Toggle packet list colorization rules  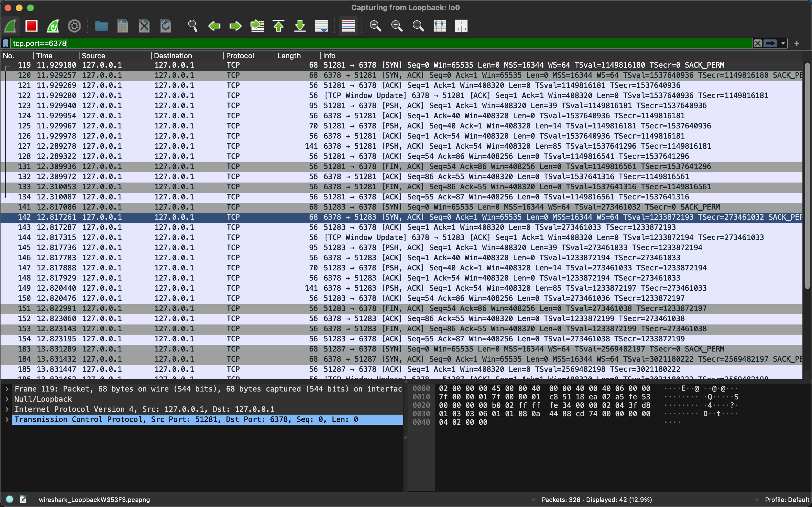point(348,26)
